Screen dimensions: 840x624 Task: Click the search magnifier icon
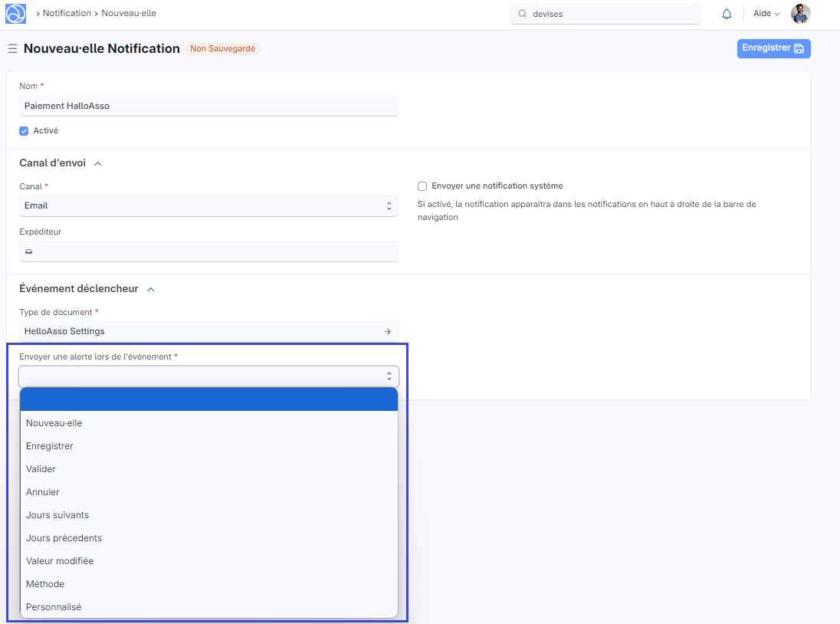pyautogui.click(x=523, y=14)
